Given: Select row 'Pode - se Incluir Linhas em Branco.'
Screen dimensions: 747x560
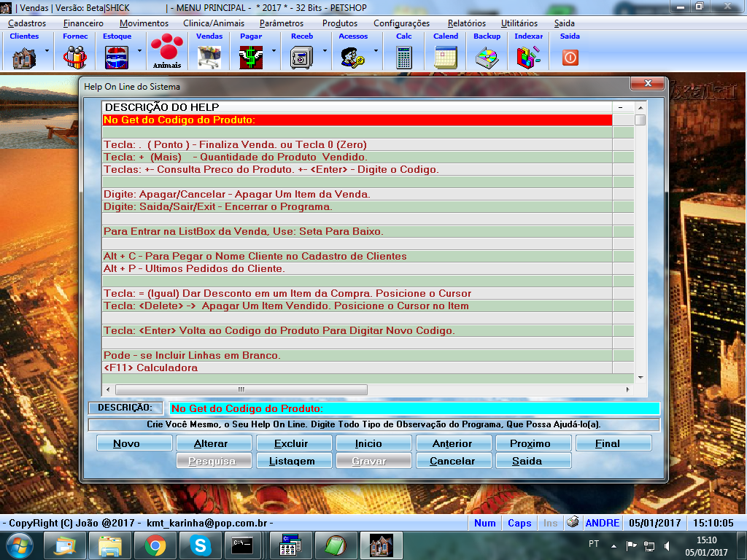Looking at the screenshot, I should coord(357,355).
